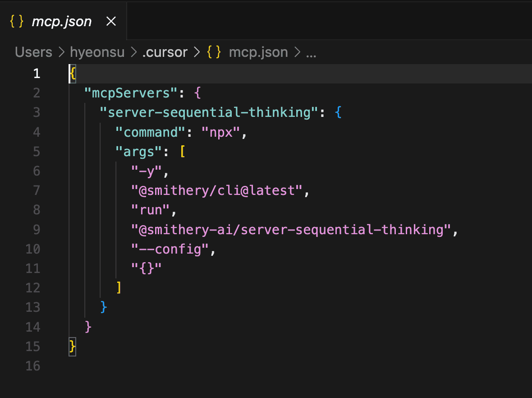The image size is (532, 398).
Task: Place cursor on "server-sequential-thinking" key
Action: (209, 112)
